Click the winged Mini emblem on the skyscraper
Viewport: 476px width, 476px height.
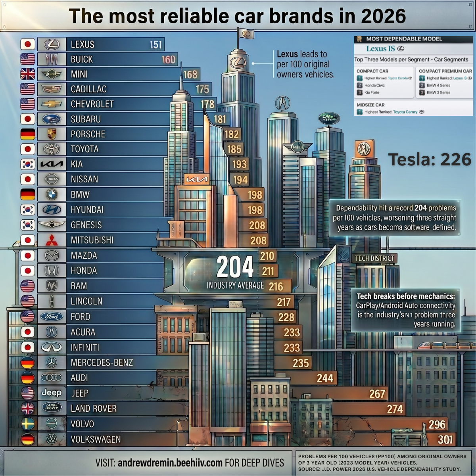pyautogui.click(x=297, y=148)
